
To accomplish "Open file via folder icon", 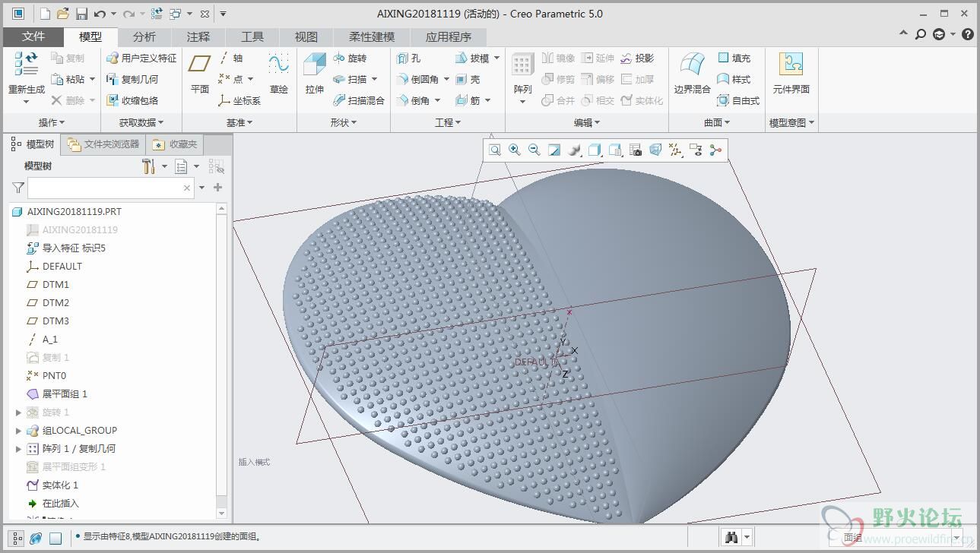I will [63, 14].
